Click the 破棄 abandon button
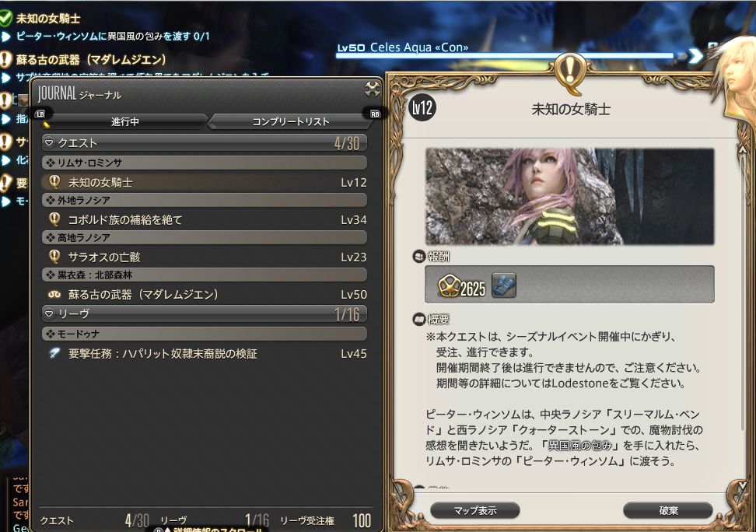The image size is (756, 532). click(668, 509)
